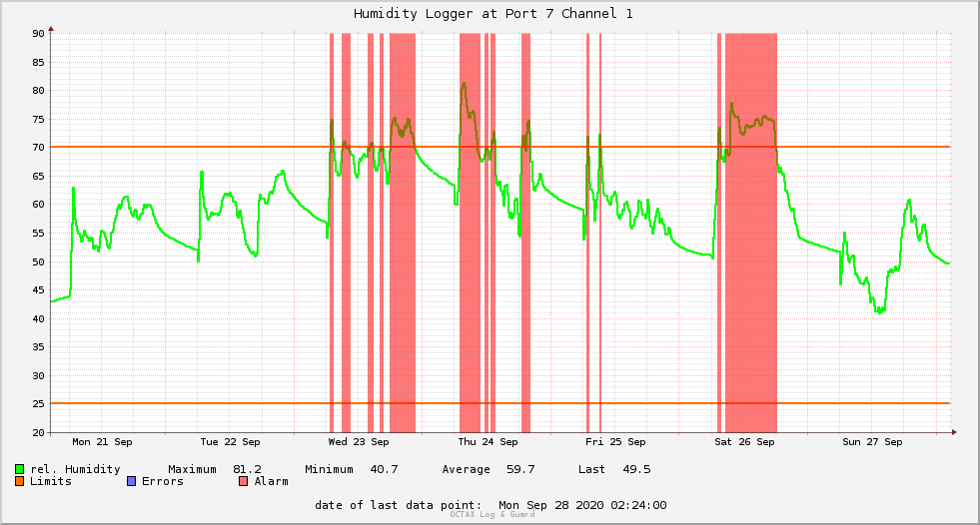Select the 'Alarm' legend label
This screenshot has height=525, width=980.
(x=272, y=481)
